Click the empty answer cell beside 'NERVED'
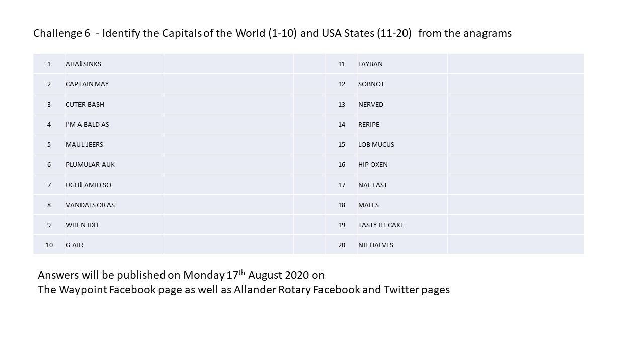644x362 pixels. (x=515, y=105)
